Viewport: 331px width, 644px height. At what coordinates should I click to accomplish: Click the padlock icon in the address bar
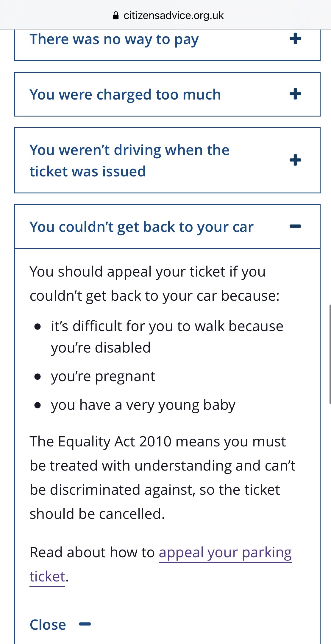[x=116, y=15]
